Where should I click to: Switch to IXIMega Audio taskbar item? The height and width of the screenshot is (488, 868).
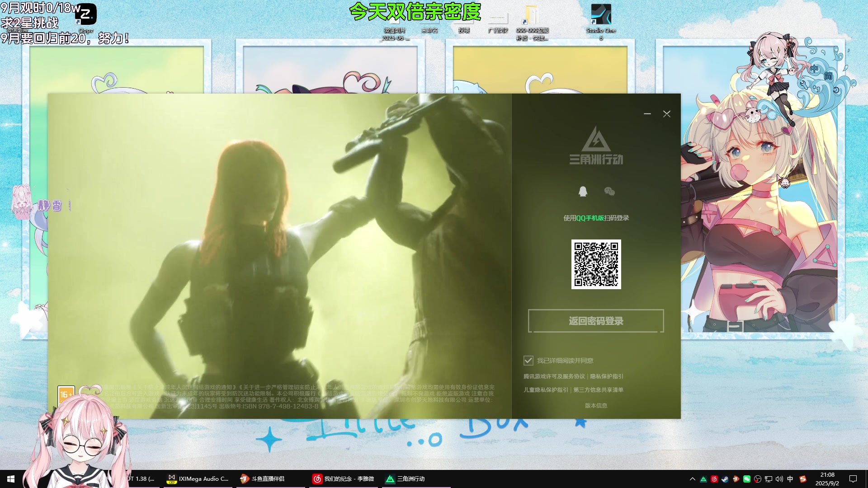point(198,479)
